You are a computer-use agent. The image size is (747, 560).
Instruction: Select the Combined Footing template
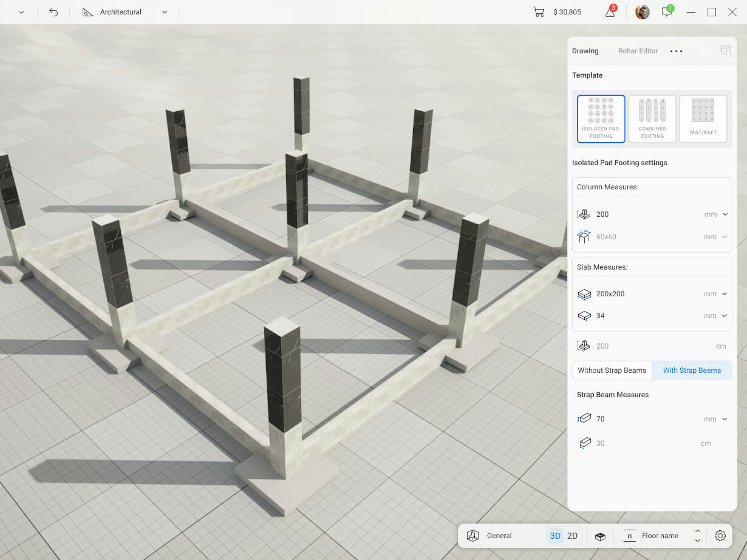point(652,119)
